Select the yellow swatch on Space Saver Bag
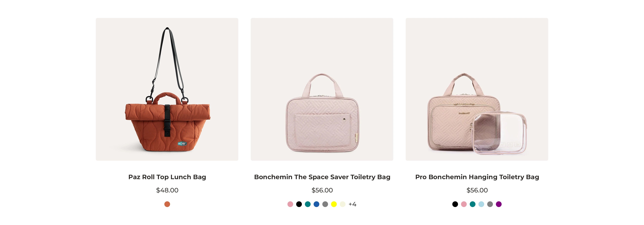 pyautogui.click(x=334, y=204)
